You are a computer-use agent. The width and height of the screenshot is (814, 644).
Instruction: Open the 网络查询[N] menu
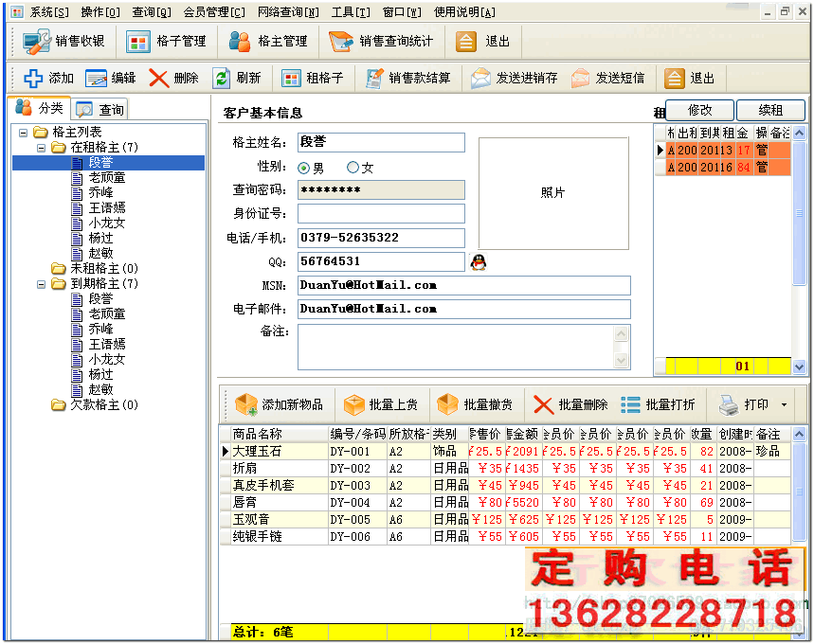click(x=288, y=12)
